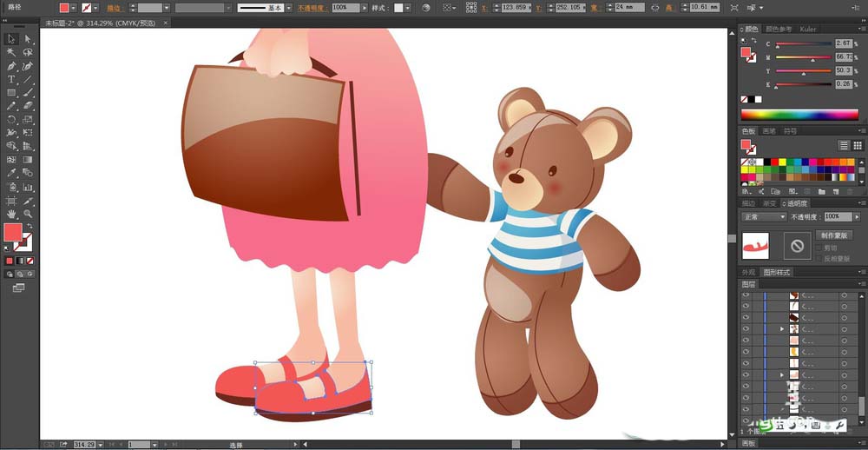Open the 正常 blend mode dropdown

pyautogui.click(x=764, y=216)
